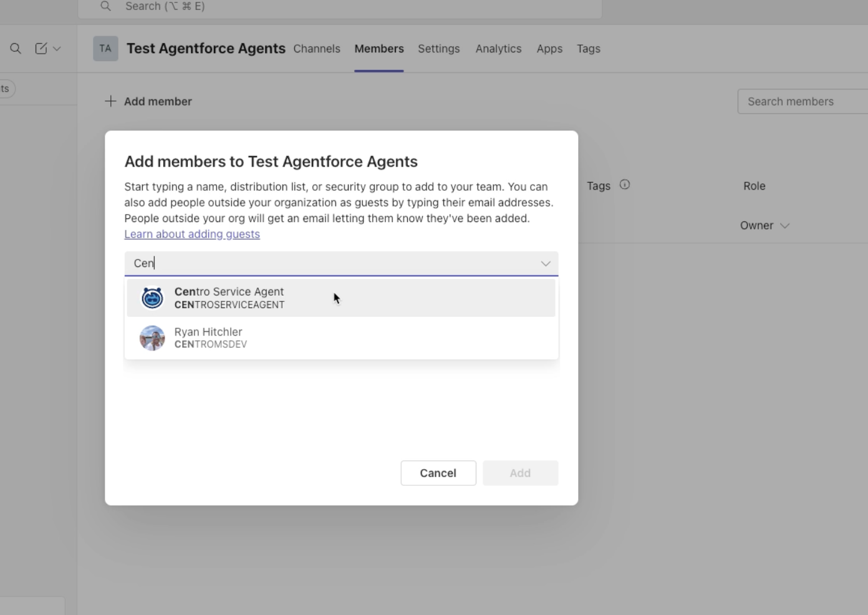868x615 pixels.
Task: Switch to the Channels tab
Action: (317, 49)
